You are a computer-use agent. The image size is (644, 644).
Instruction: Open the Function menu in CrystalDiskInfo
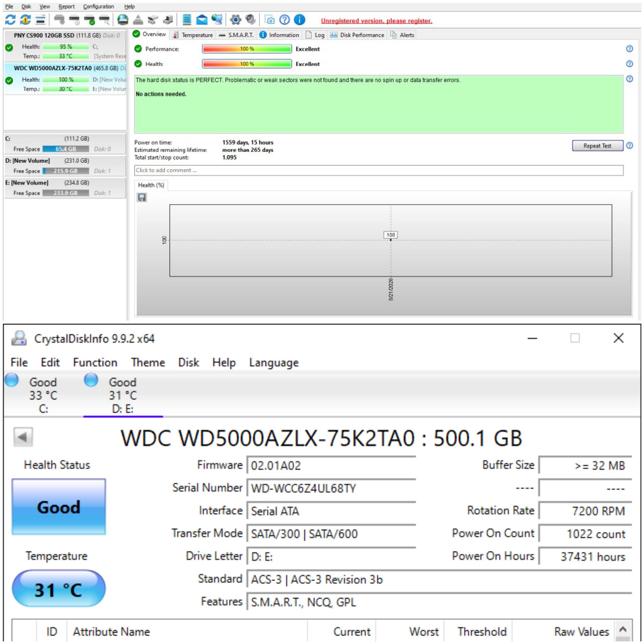point(95,362)
